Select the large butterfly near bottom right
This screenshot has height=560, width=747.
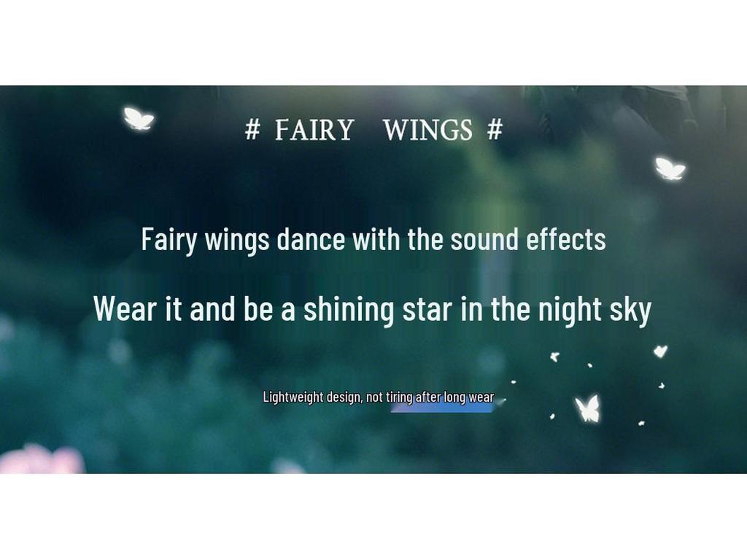point(588,408)
